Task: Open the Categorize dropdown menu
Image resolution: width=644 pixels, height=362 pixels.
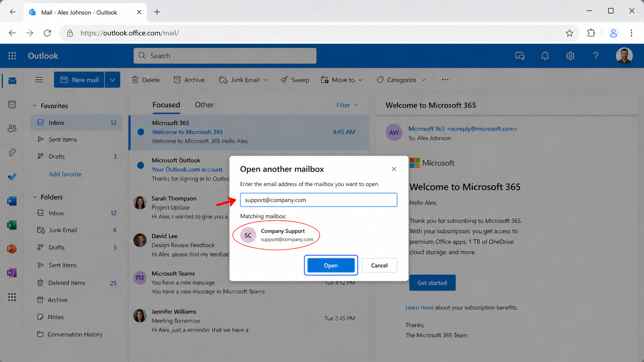Action: 401,80
